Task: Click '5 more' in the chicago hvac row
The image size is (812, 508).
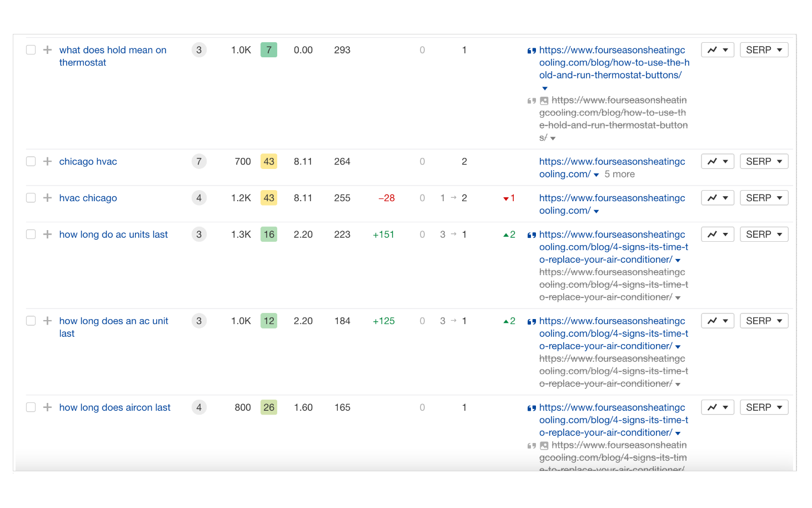Action: [619, 175]
